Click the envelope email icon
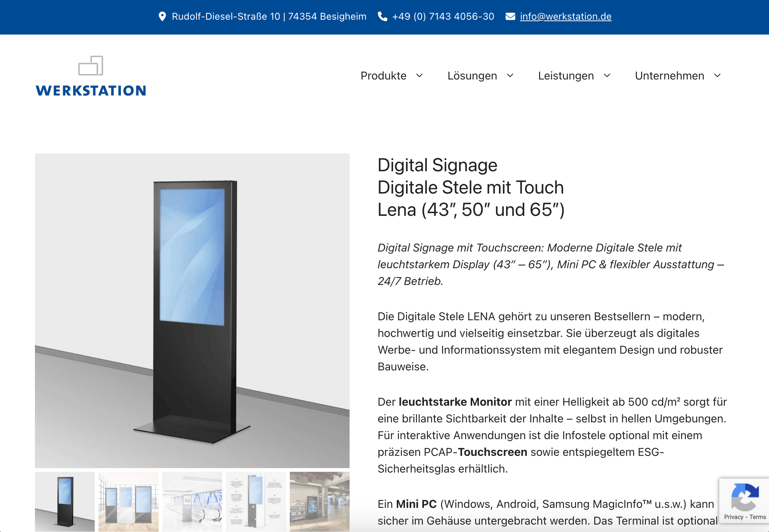The width and height of the screenshot is (769, 532). pos(510,16)
